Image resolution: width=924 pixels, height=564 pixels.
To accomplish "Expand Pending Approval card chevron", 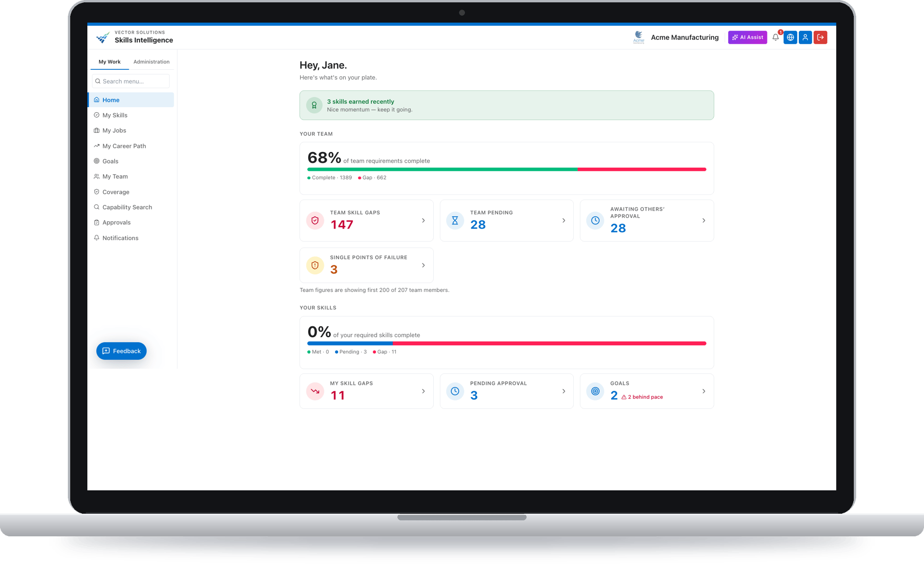I will (x=564, y=391).
